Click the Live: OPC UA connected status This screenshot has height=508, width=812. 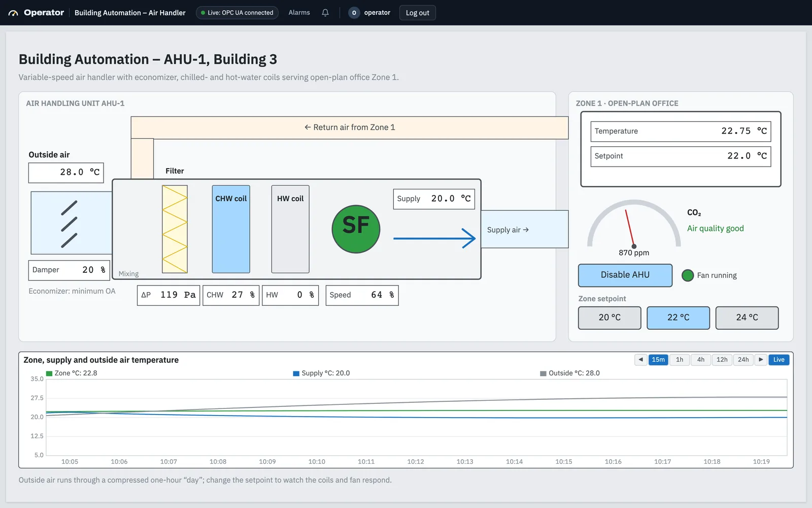(237, 13)
